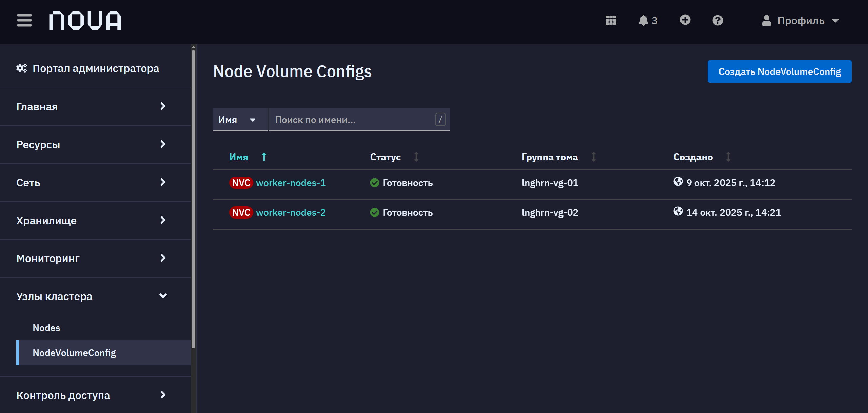This screenshot has width=868, height=413.
Task: Sort table by Статус column header
Action: (385, 157)
